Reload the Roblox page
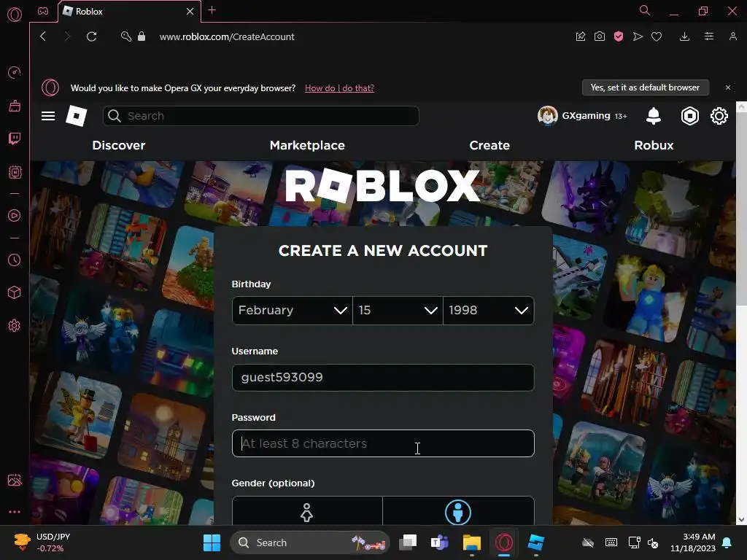This screenshot has width=747, height=560. [x=91, y=36]
